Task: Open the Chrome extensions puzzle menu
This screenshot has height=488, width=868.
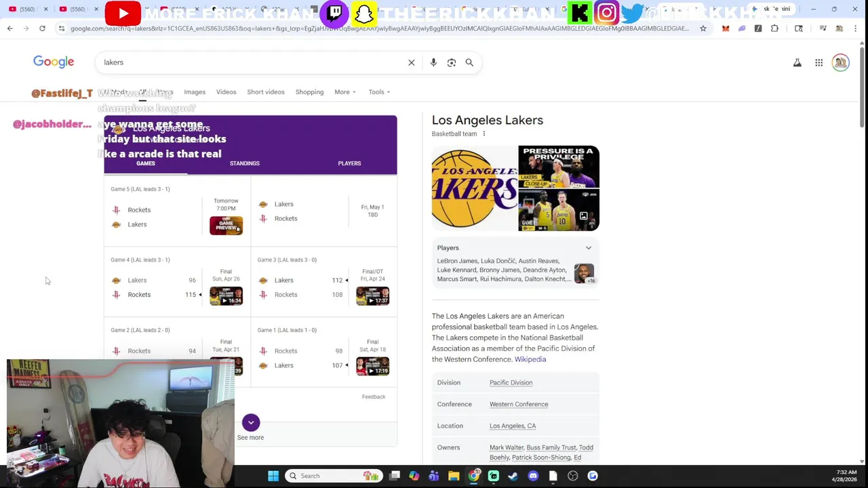Action: (774, 28)
